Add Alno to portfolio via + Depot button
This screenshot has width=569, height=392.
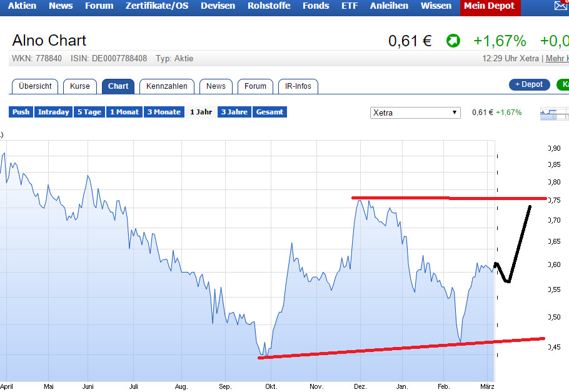529,84
